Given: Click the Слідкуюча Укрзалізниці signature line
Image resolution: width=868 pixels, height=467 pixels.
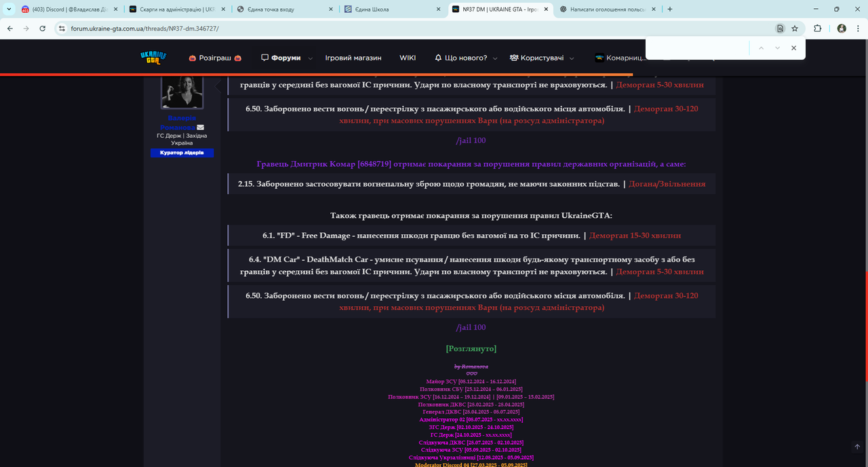Looking at the screenshot, I should [x=471, y=457].
